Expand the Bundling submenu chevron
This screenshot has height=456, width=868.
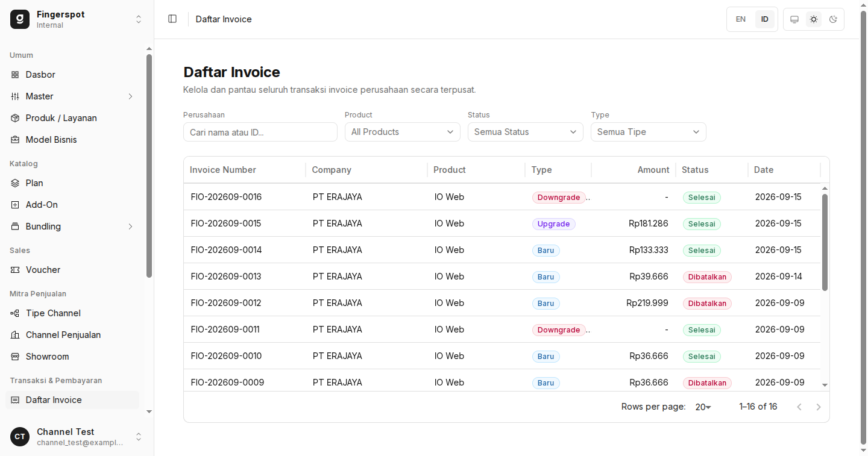[x=130, y=226]
